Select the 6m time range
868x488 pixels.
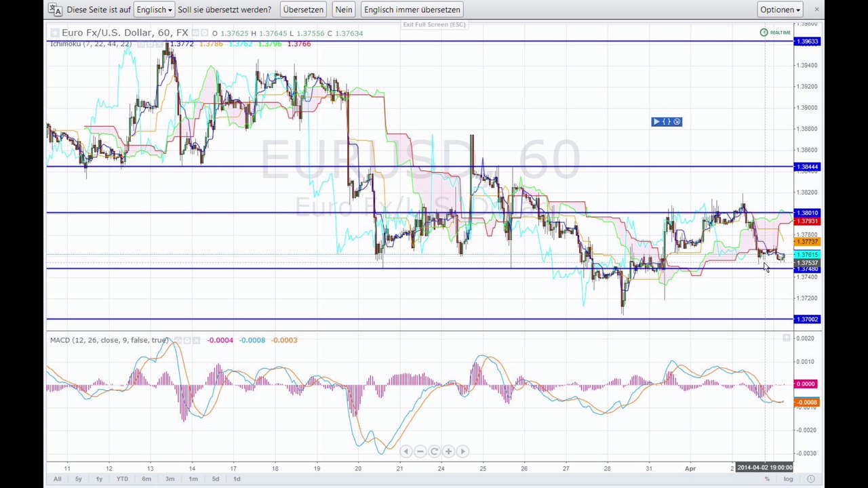[x=146, y=479]
